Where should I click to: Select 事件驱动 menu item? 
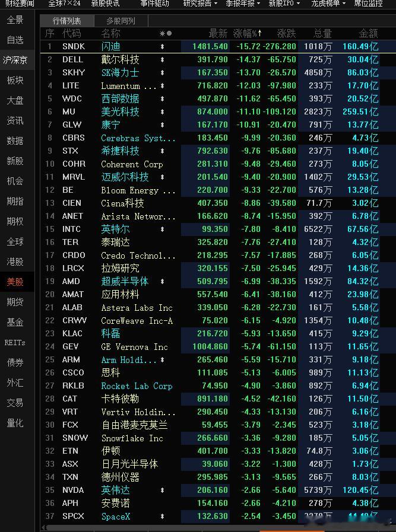click(155, 4)
